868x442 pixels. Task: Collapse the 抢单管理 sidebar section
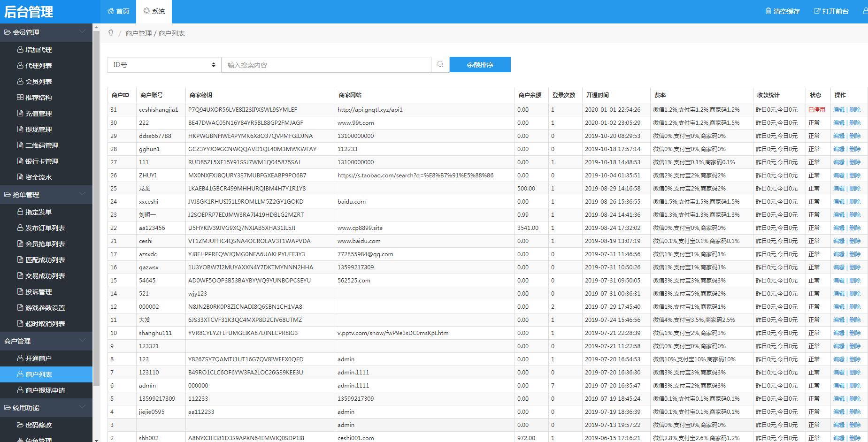click(x=46, y=194)
